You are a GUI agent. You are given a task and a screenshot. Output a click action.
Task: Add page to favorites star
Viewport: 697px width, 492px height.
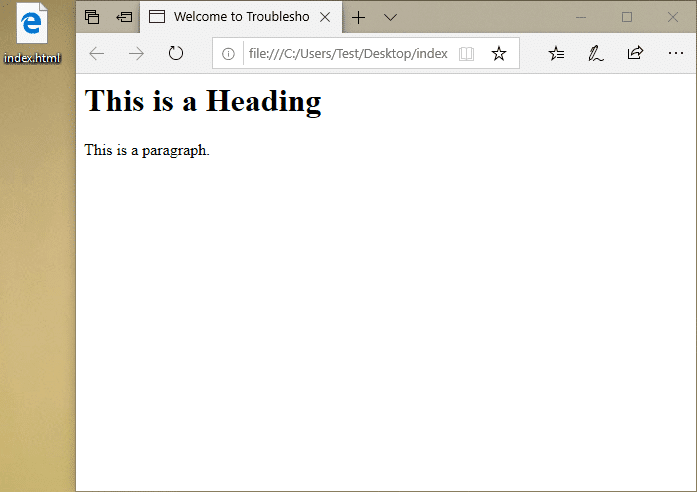point(499,53)
